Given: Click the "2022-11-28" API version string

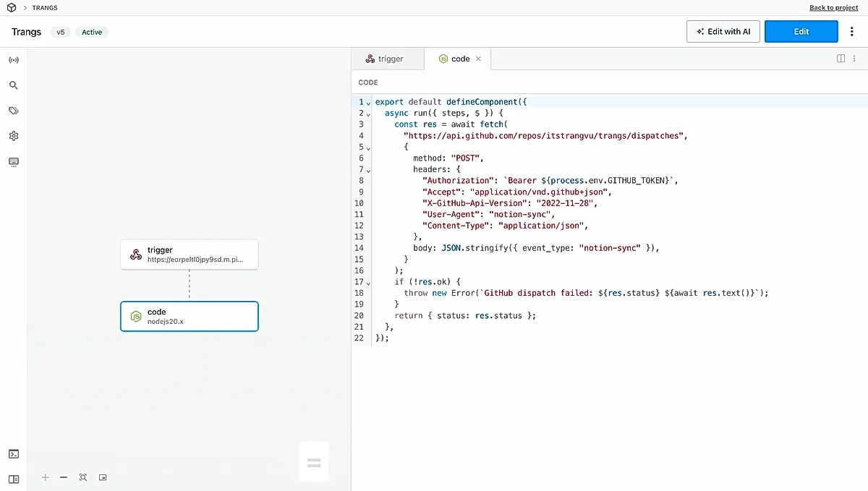Looking at the screenshot, I should pyautogui.click(x=566, y=203).
